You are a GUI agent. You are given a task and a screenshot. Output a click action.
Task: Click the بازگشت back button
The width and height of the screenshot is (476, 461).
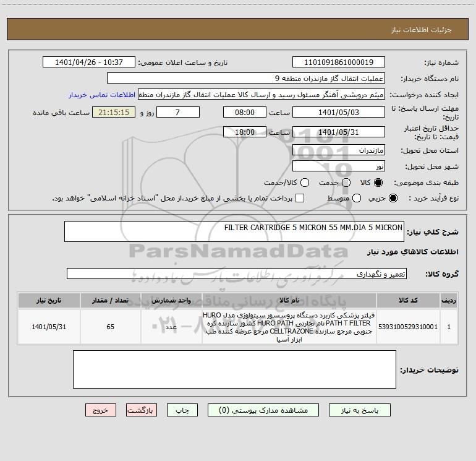(142, 410)
